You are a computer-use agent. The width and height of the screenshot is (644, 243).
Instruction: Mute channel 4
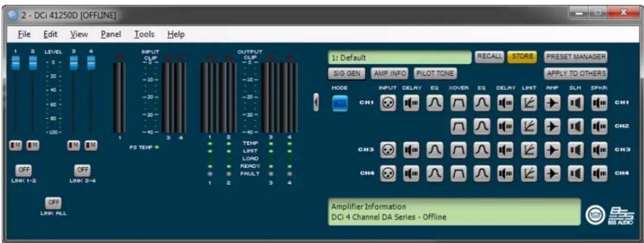coord(90,146)
